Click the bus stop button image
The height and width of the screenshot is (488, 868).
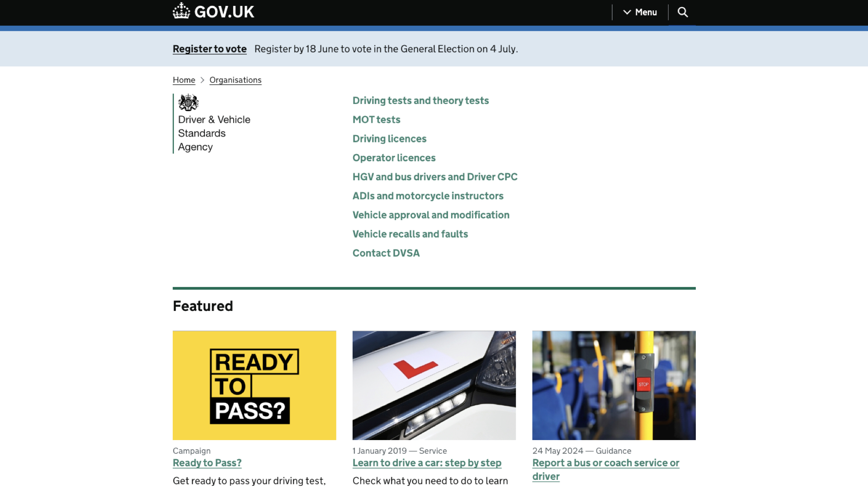(x=613, y=385)
